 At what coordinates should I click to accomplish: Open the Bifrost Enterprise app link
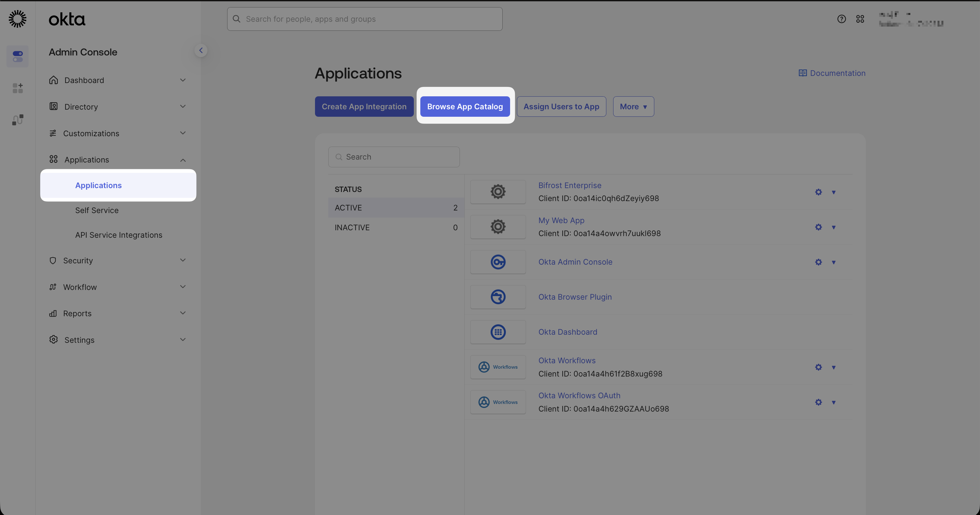tap(569, 186)
